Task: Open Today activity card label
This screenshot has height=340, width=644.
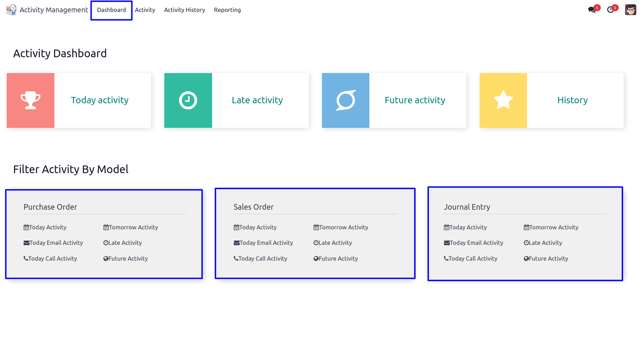Action: click(100, 100)
